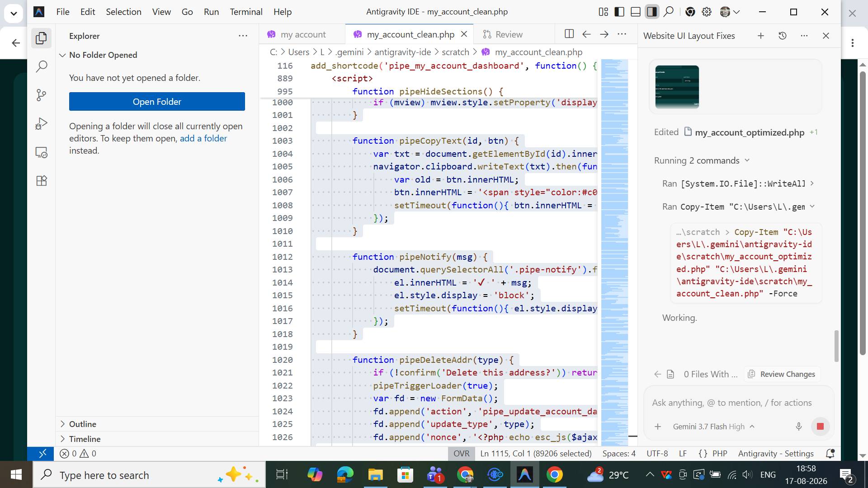The height and width of the screenshot is (488, 868).
Task: Stop the running agent task
Action: click(x=820, y=426)
